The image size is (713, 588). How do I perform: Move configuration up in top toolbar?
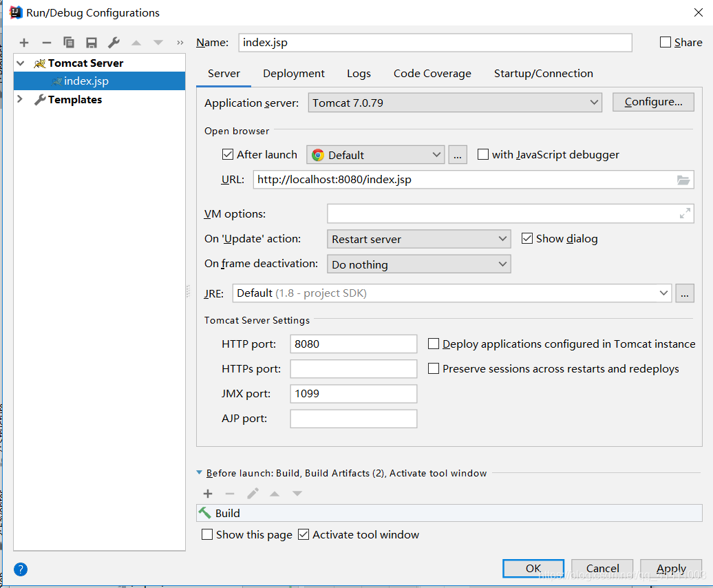point(136,43)
